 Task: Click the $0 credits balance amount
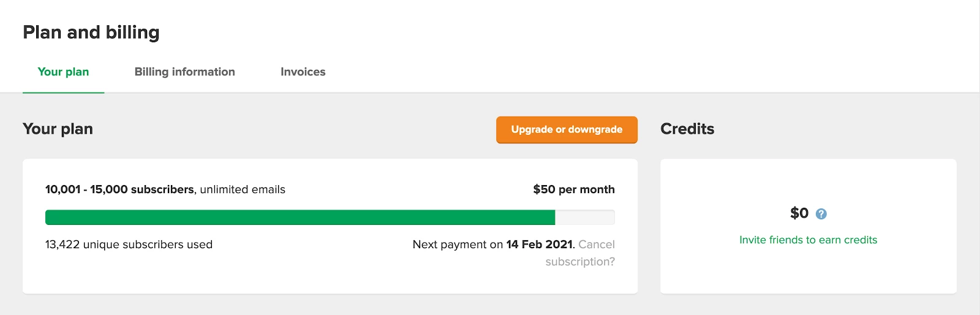(799, 213)
